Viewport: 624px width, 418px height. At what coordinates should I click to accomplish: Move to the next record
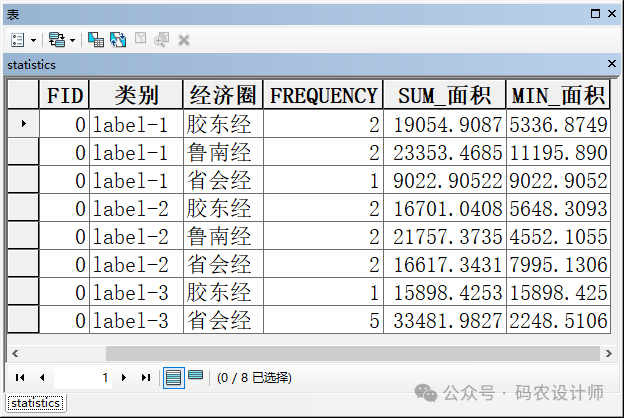[x=123, y=378]
